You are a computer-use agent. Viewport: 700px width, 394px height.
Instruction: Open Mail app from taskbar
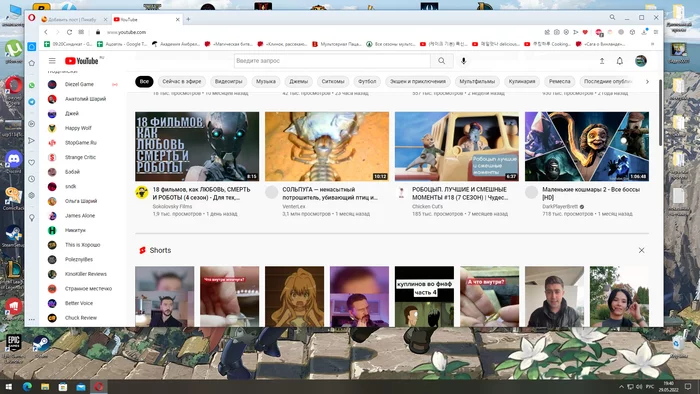81,386
